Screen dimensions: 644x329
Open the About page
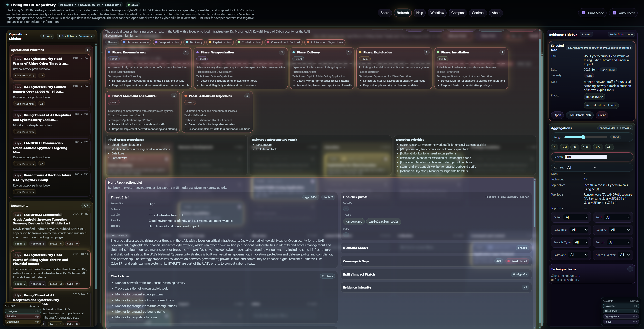tap(496, 13)
